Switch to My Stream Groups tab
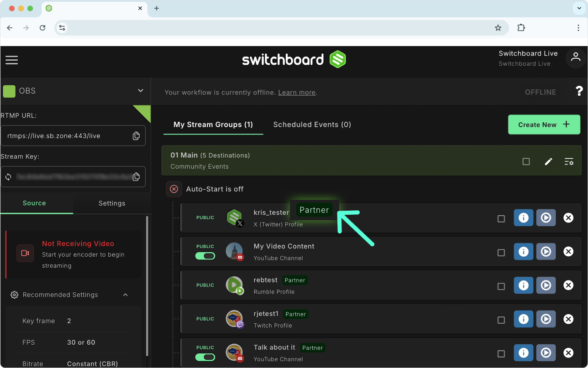Viewport: 588px width, 368px height. point(213,124)
